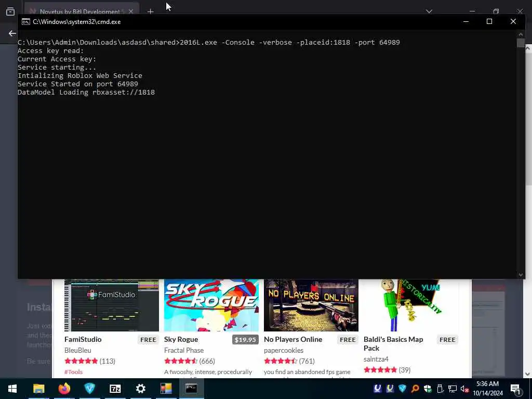Open the FamiStudio title link
The width and height of the screenshot is (532, 399).
(83, 339)
